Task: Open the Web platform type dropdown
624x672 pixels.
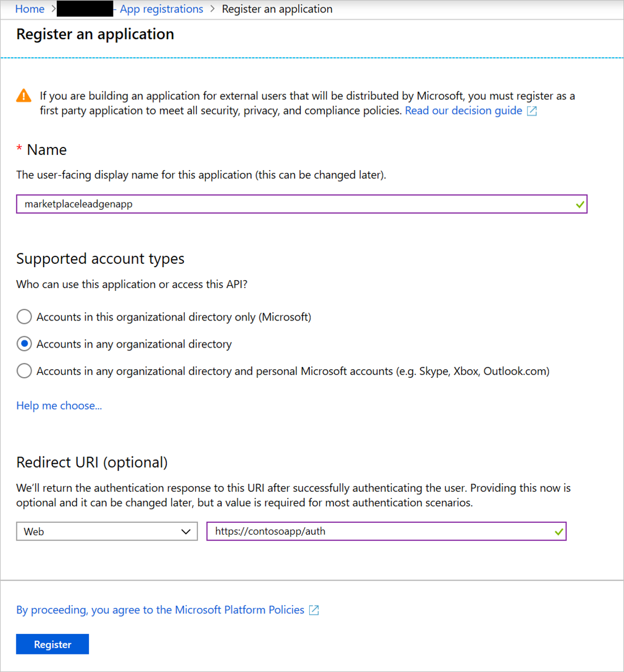Action: point(107,531)
